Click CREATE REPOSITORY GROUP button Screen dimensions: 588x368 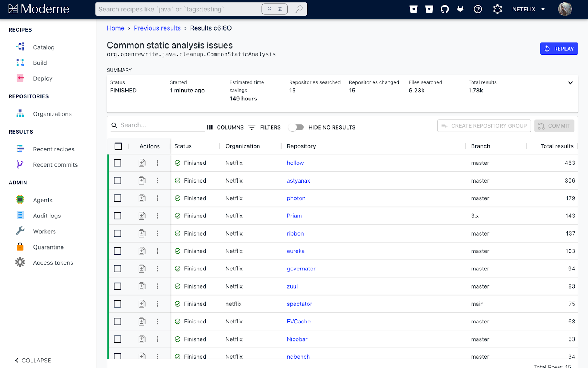coord(484,126)
